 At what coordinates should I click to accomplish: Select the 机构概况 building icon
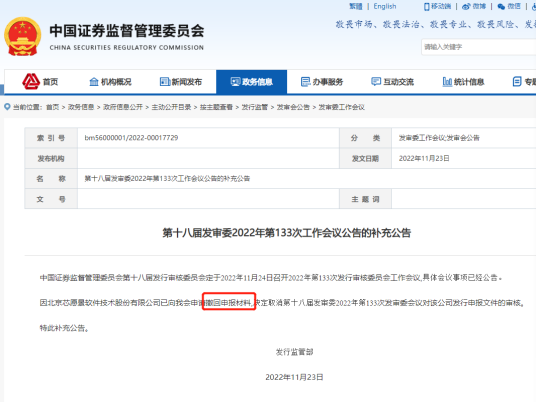click(94, 82)
